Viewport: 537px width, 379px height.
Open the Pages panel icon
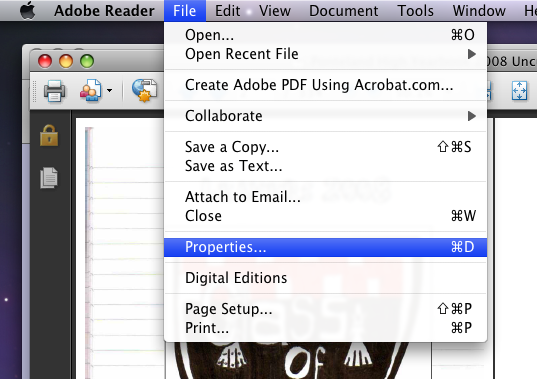[49, 178]
